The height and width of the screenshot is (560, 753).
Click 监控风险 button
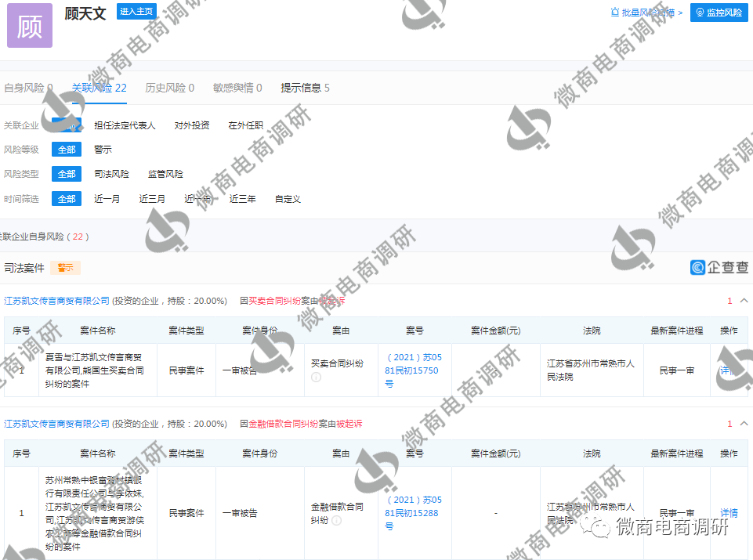click(719, 13)
